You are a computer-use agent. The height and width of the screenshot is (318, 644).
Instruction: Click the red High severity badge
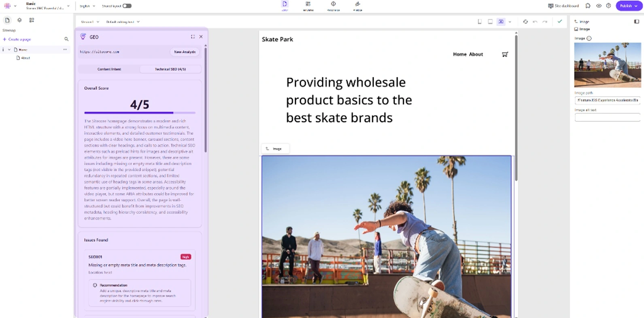185,257
